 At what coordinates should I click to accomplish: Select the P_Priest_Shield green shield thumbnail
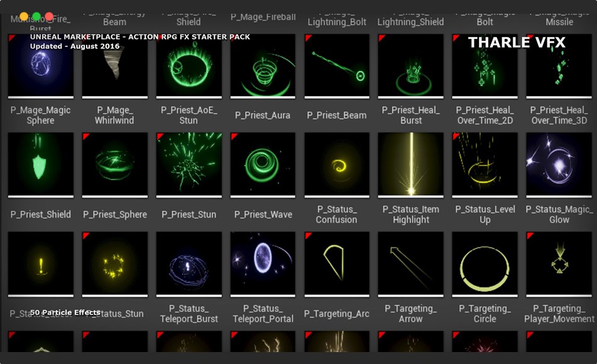41,164
